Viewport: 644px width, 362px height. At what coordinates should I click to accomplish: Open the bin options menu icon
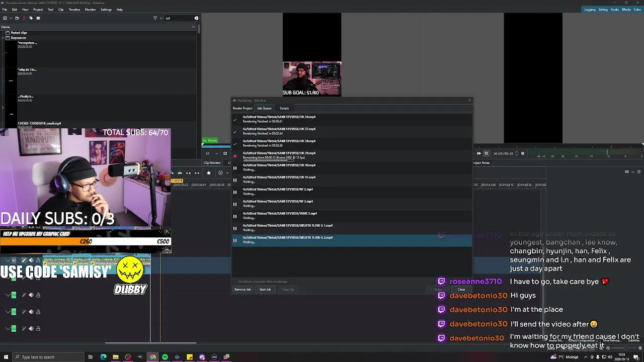(x=38, y=18)
